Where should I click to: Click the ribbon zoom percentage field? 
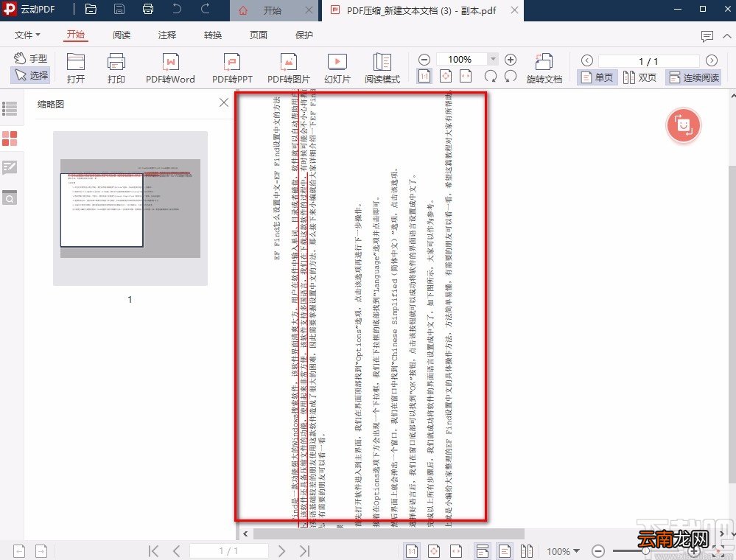point(461,59)
